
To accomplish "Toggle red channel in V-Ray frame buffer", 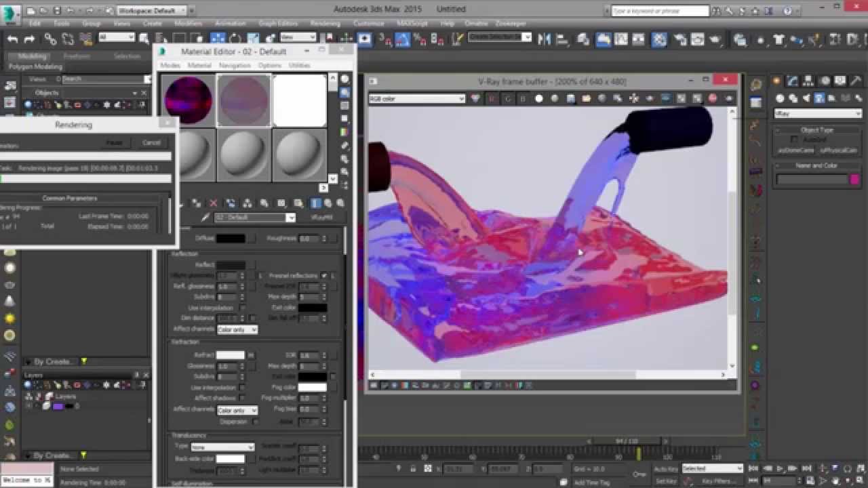I will tap(492, 98).
